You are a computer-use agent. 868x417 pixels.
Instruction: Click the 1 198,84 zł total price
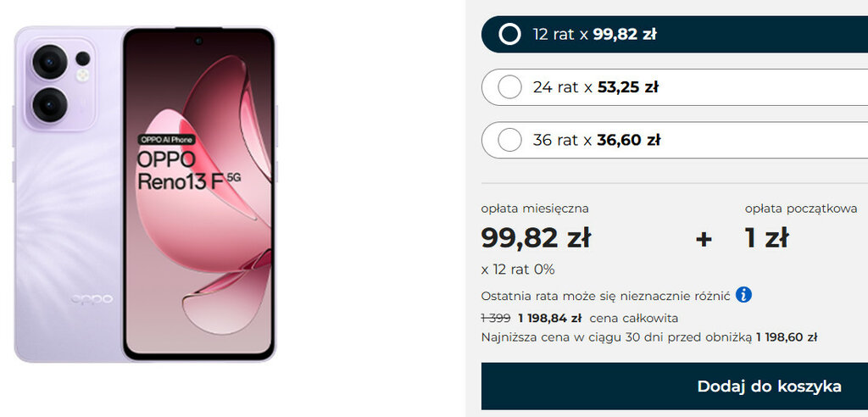pos(549,319)
